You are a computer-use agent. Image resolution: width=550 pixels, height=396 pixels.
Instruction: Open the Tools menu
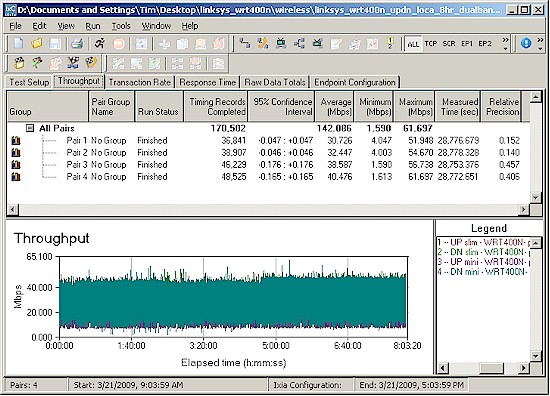(x=121, y=26)
